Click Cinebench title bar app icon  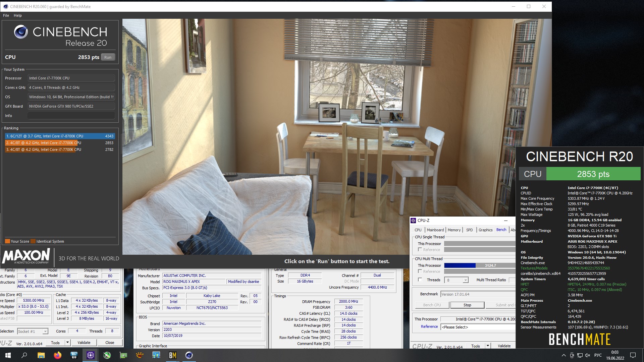click(5, 6)
